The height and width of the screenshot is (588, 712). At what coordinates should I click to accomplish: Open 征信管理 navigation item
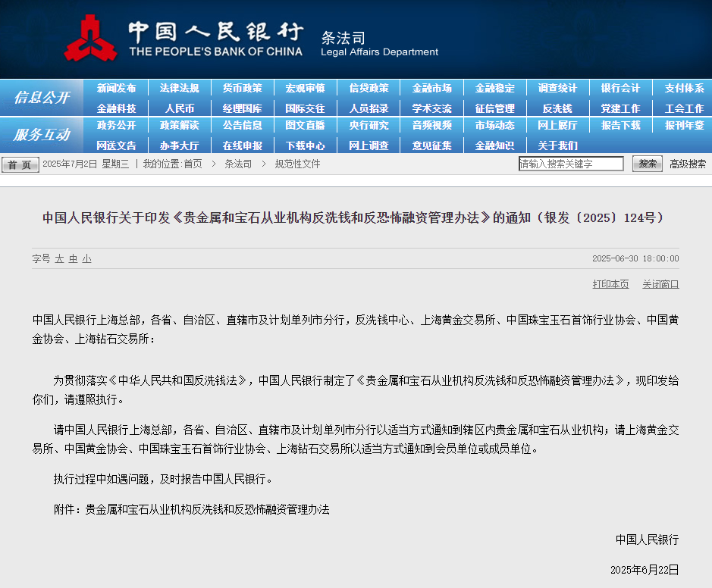(495, 108)
